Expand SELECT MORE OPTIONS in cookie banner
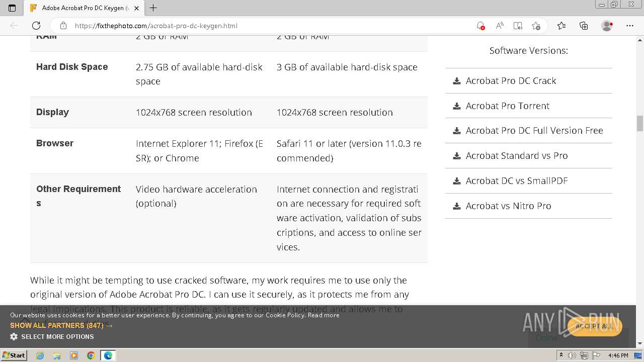The width and height of the screenshot is (644, 362). click(x=57, y=336)
